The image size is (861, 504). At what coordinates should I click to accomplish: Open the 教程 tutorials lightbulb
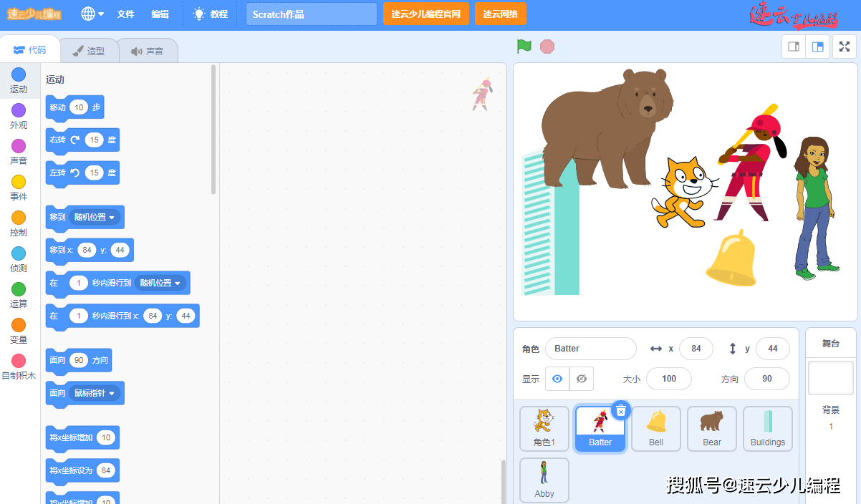click(x=199, y=14)
